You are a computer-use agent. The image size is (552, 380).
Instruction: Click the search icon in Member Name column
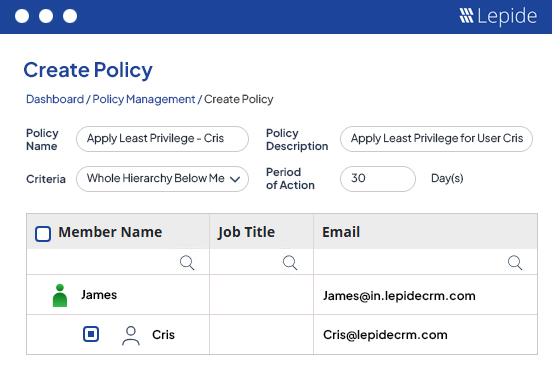tap(187, 263)
